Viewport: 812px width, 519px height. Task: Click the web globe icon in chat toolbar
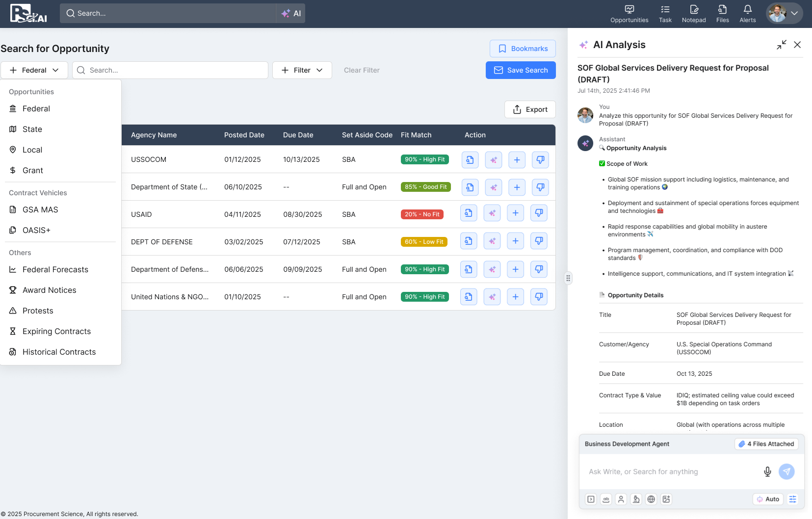(x=651, y=499)
